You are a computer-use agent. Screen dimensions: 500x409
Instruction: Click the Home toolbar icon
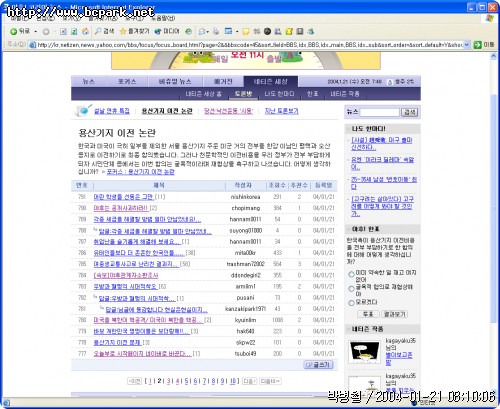(x=85, y=32)
